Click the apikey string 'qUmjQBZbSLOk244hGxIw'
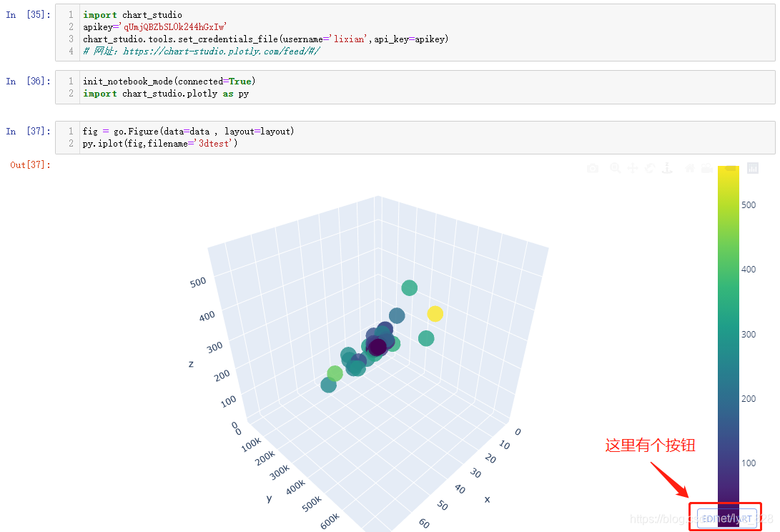This screenshot has width=780, height=532. point(173,27)
